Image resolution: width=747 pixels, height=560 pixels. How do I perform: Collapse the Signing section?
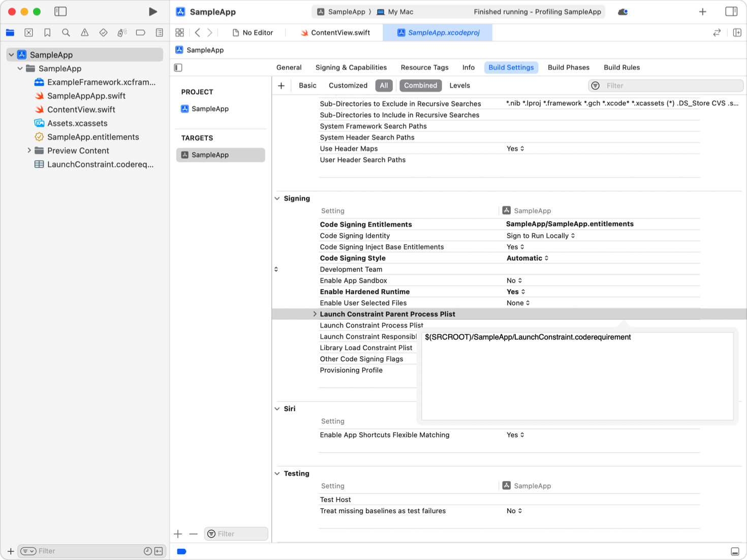277,198
